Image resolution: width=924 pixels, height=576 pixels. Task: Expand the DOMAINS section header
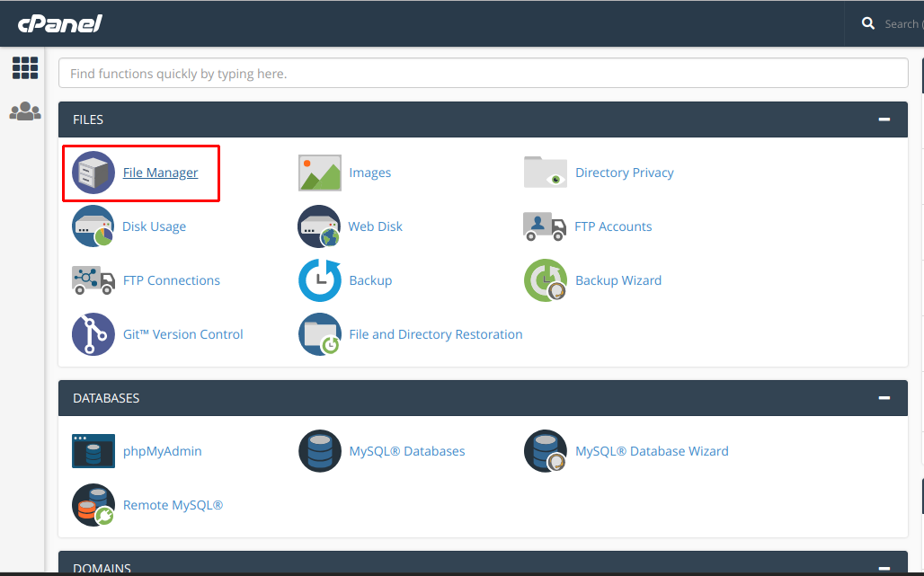click(884, 568)
